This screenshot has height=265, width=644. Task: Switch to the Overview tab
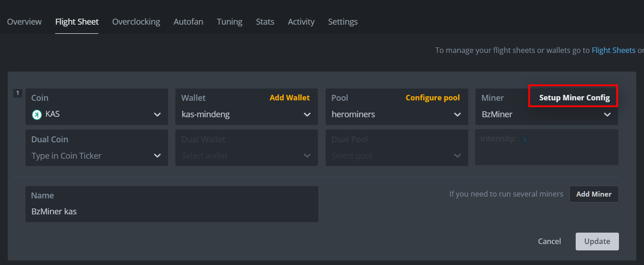[24, 21]
